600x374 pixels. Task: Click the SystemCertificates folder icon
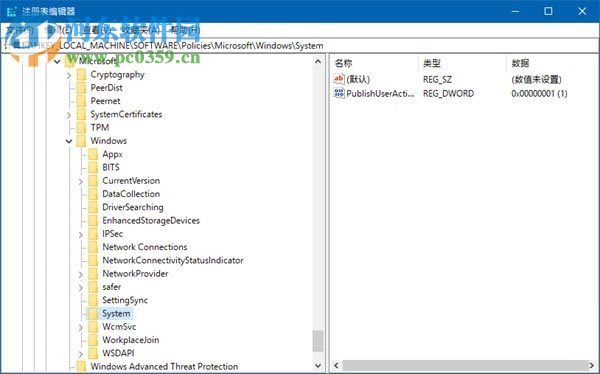click(x=81, y=114)
